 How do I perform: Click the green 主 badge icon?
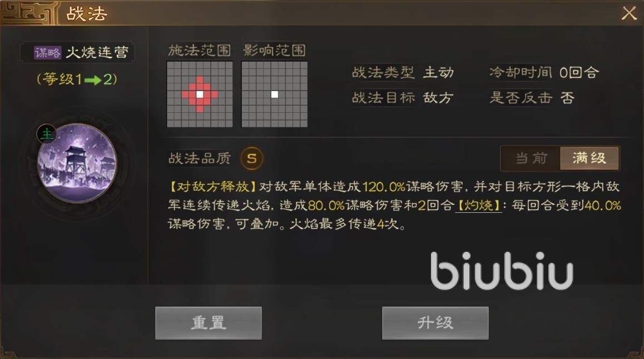pyautogui.click(x=46, y=134)
